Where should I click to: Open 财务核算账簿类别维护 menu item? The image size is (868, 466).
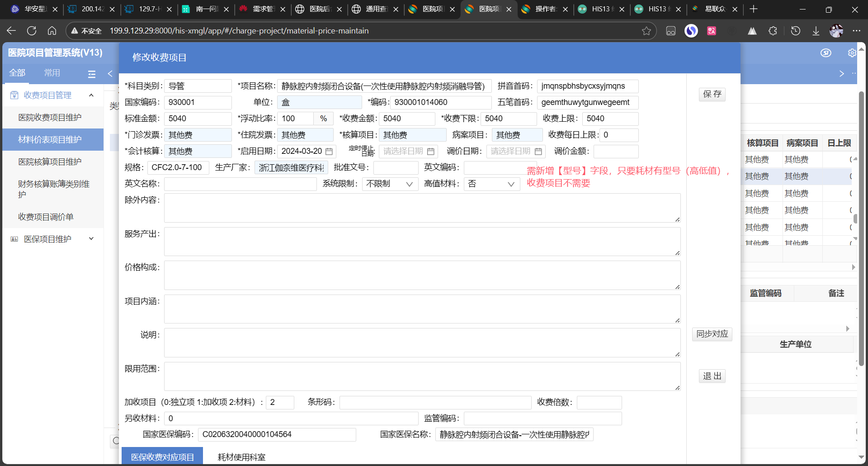point(54,189)
